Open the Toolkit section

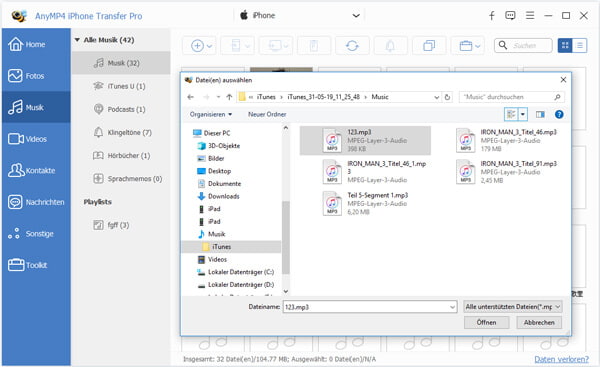pyautogui.click(x=36, y=265)
